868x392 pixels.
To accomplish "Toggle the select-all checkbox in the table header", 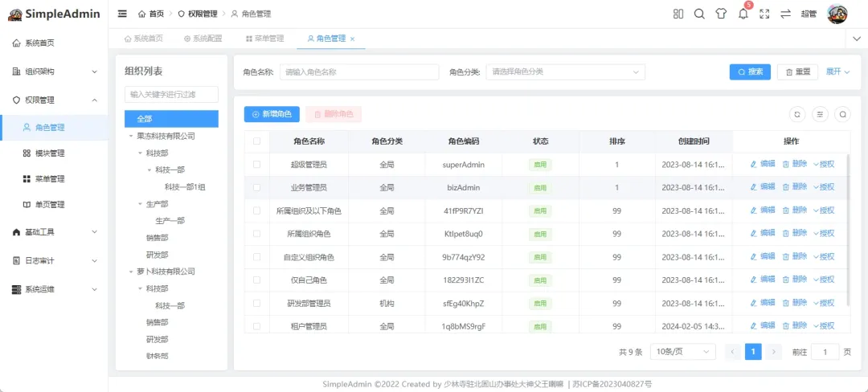I will [257, 141].
